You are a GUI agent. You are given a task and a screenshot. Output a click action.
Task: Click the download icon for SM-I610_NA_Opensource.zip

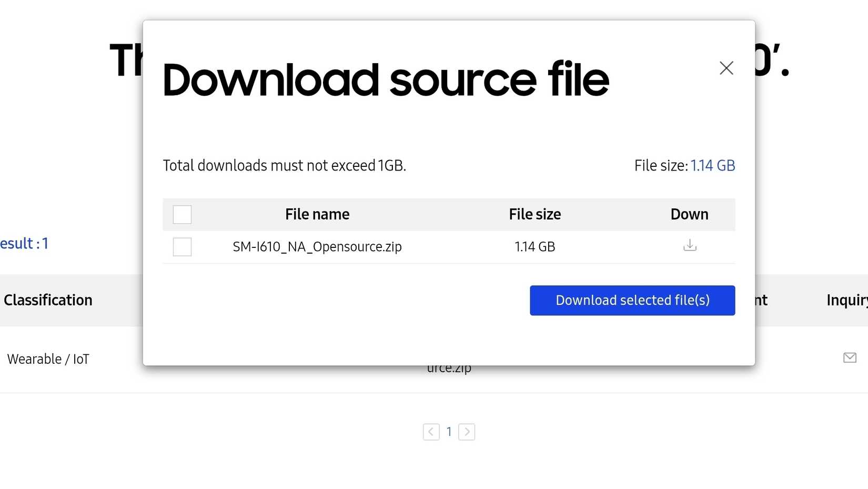tap(690, 245)
